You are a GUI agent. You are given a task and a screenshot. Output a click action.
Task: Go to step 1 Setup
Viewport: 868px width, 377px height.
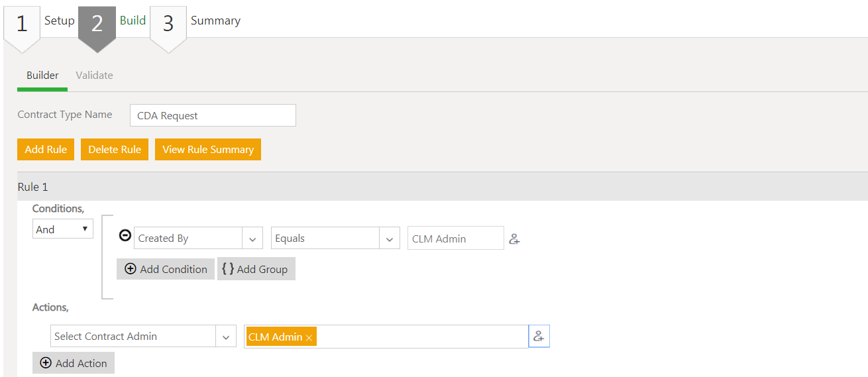[x=22, y=24]
